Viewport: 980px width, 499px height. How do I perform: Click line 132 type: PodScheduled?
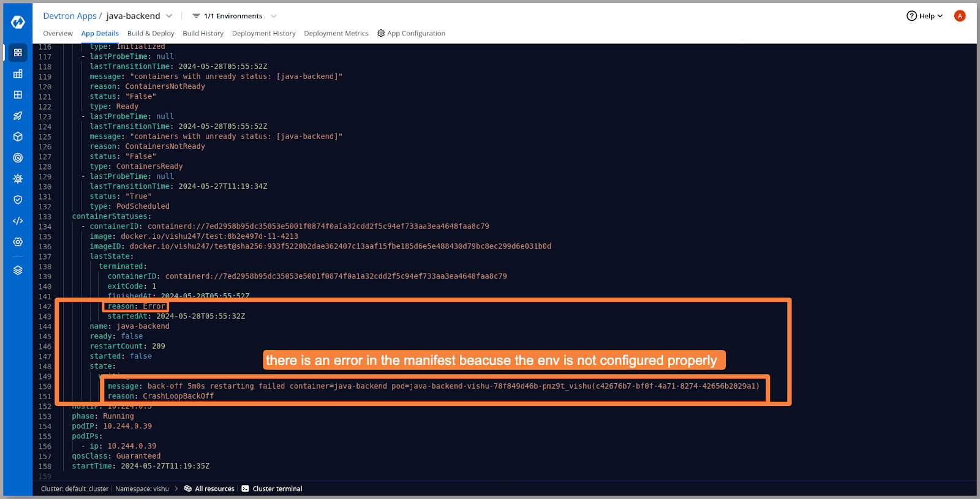(x=130, y=206)
